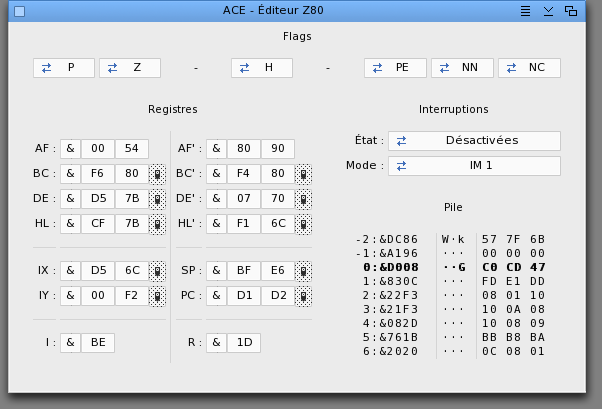Screen dimensions: 602x409
Task: Edit H register value CF
Action: point(98,224)
